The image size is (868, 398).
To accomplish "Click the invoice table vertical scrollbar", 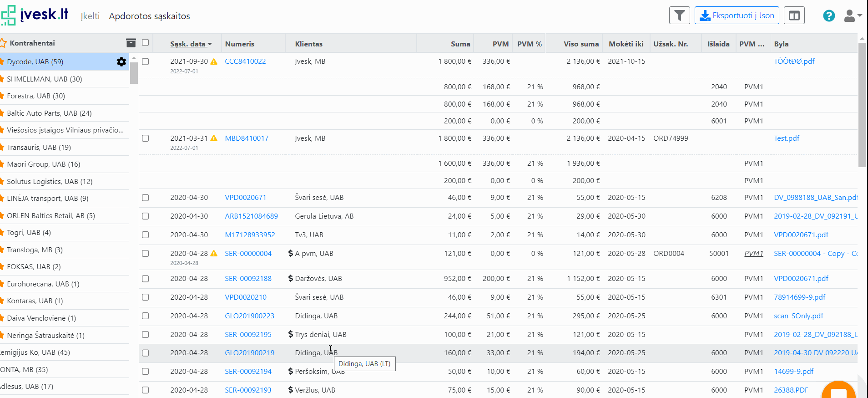I will [x=862, y=105].
